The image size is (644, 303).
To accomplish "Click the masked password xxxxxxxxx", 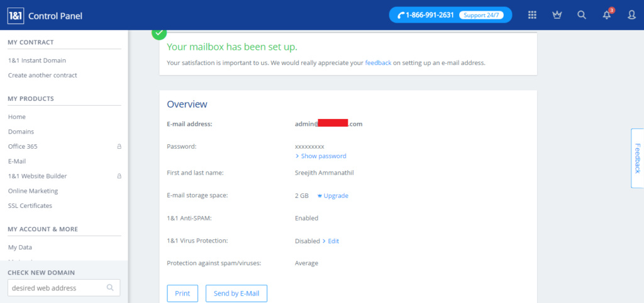I will pyautogui.click(x=309, y=146).
